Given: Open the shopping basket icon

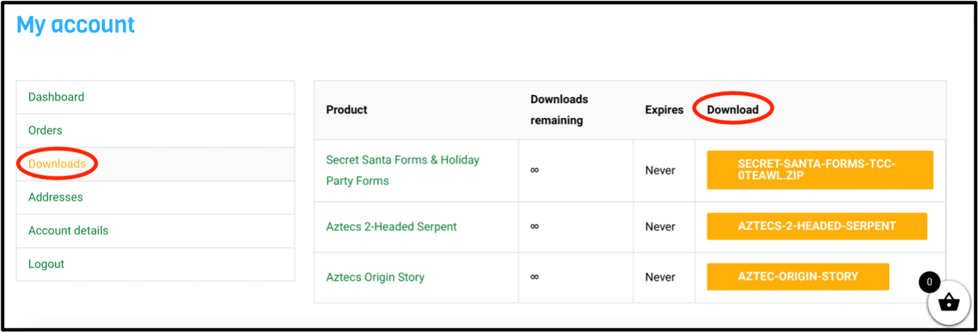Looking at the screenshot, I should 949,302.
